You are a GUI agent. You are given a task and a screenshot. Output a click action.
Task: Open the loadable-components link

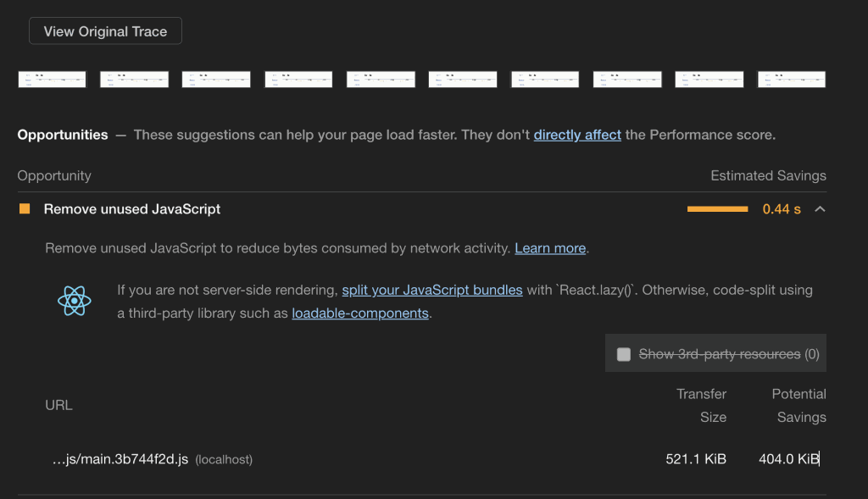[360, 313]
